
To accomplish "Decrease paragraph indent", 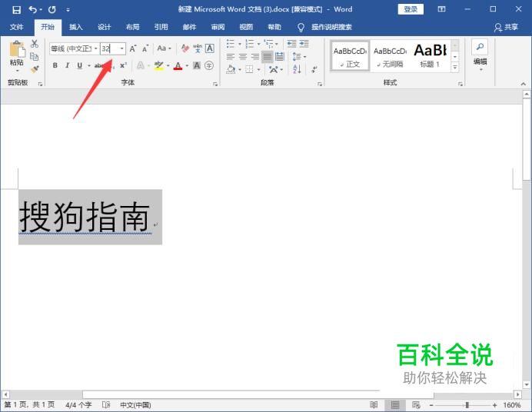I will tap(292, 44).
